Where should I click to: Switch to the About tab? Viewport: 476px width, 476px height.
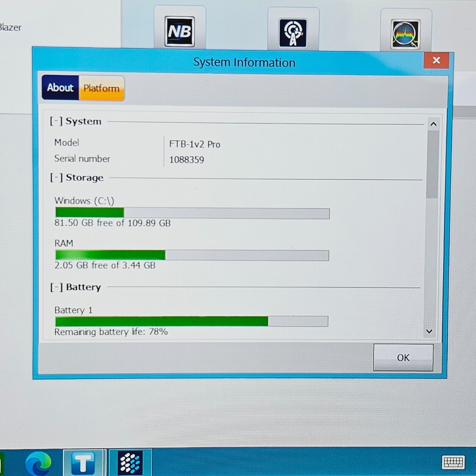(60, 87)
